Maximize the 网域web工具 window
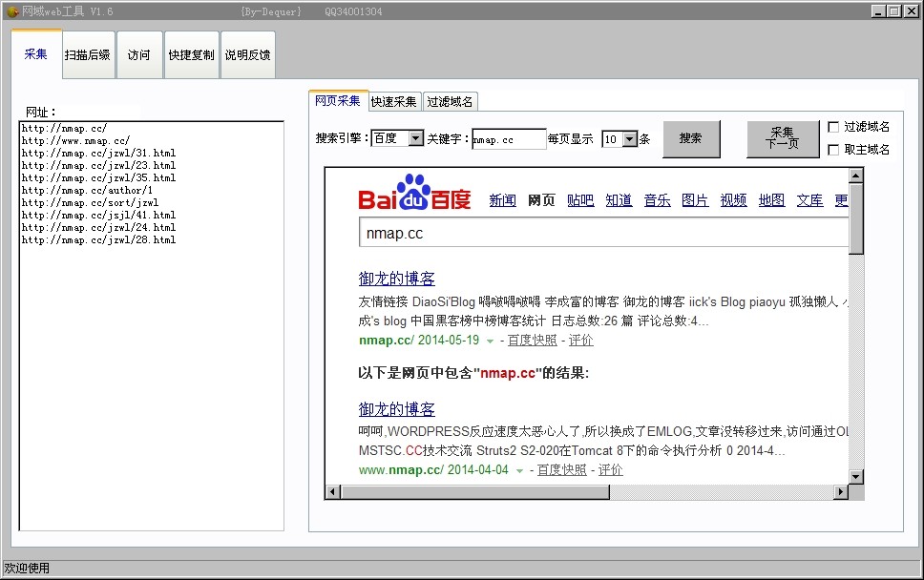The image size is (924, 580). (x=894, y=11)
